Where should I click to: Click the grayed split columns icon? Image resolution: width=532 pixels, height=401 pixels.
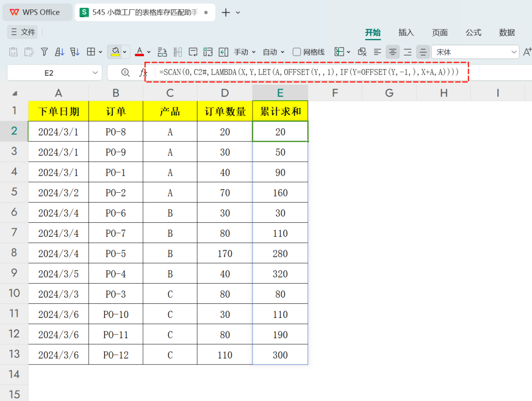pos(178,52)
